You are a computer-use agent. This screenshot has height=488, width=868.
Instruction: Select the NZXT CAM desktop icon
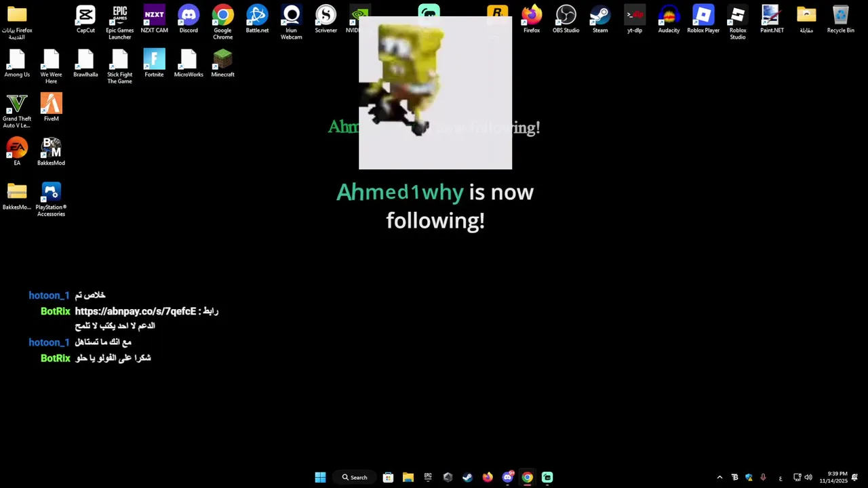pos(154,20)
